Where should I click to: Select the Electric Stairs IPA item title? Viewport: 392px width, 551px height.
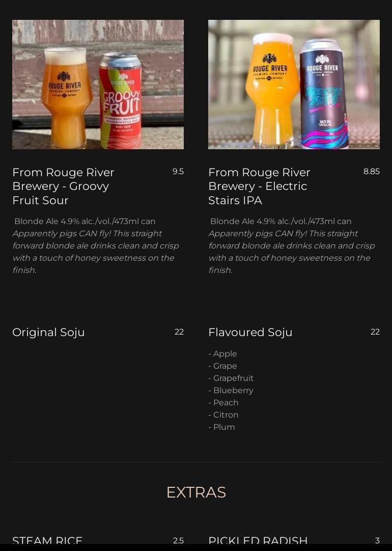(259, 186)
